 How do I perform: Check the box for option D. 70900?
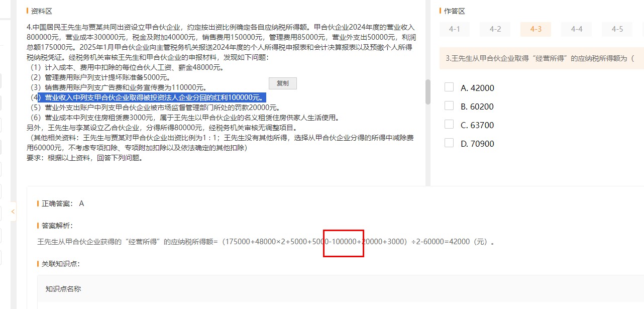[x=449, y=143]
